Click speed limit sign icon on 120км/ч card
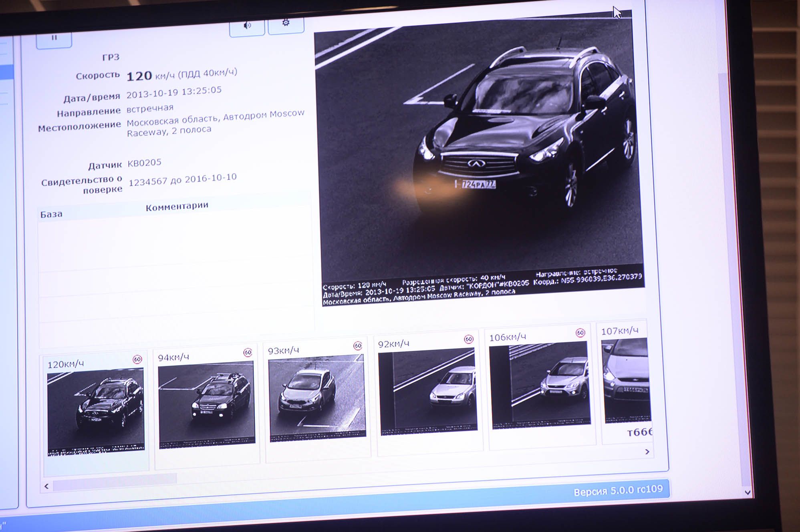The height and width of the screenshot is (532, 800). click(x=137, y=359)
